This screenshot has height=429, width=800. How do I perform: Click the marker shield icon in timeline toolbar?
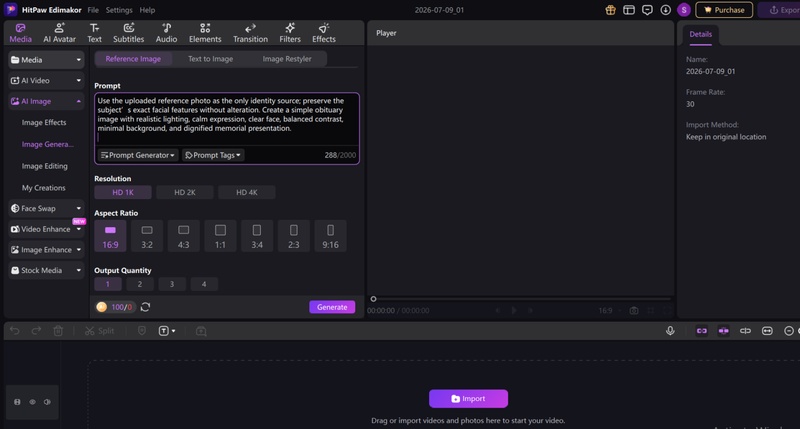pyautogui.click(x=142, y=331)
